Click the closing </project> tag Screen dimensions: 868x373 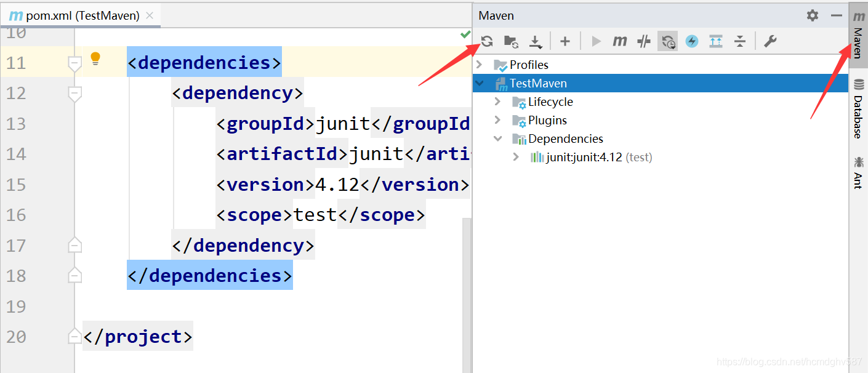click(x=138, y=336)
